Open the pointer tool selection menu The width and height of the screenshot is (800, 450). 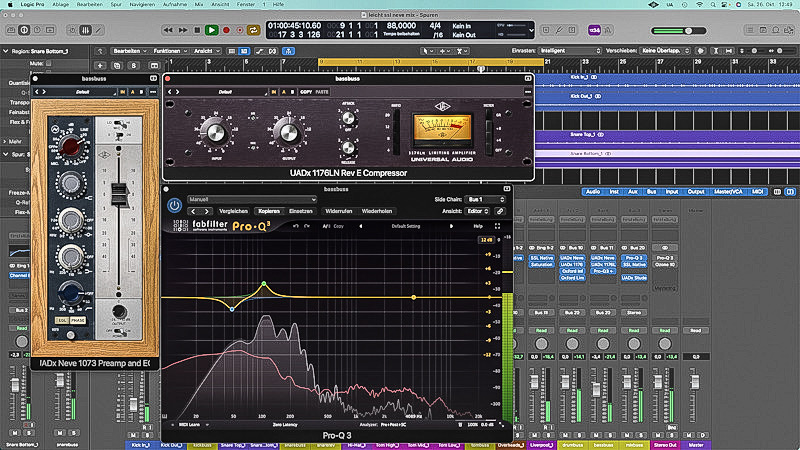[x=426, y=51]
